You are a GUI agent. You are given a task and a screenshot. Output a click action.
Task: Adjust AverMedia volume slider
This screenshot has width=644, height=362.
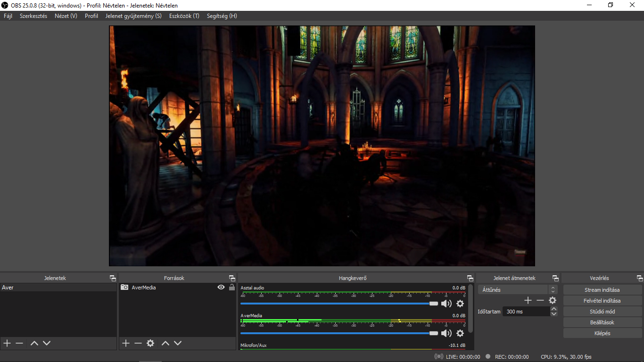point(339,333)
